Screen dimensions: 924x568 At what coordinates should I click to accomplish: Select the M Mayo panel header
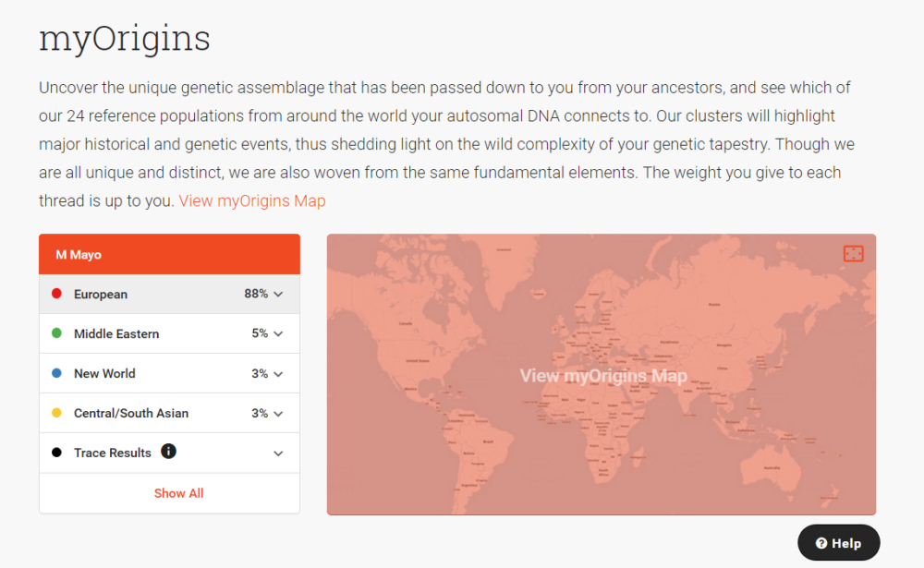pos(169,253)
